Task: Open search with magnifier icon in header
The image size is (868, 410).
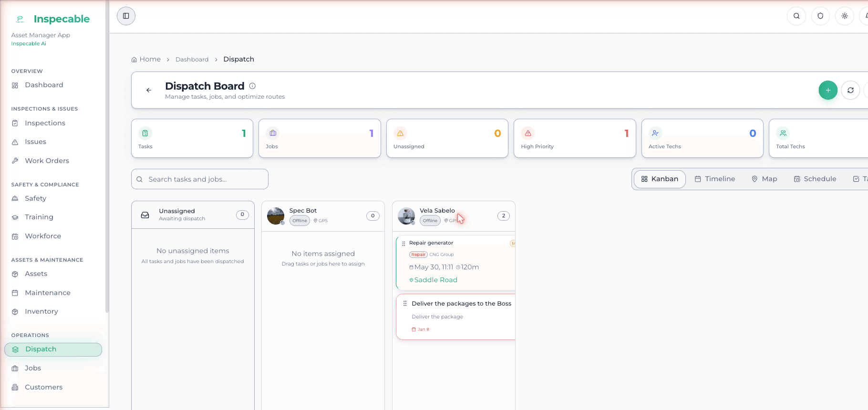Action: [796, 16]
